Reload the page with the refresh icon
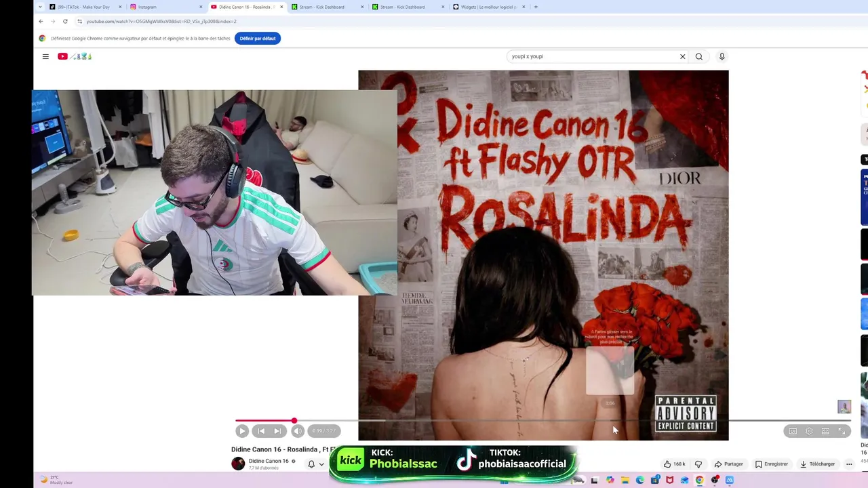This screenshot has width=868, height=488. 65,21
